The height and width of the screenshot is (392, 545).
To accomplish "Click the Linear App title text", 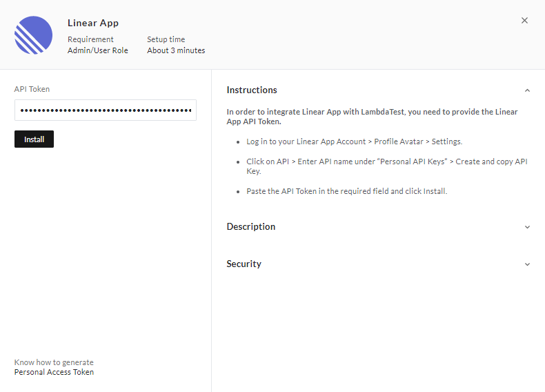I will pyautogui.click(x=93, y=23).
